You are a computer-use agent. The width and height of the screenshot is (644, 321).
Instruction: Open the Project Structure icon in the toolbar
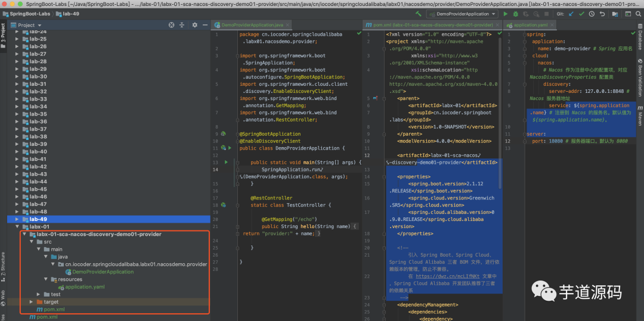(x=615, y=14)
